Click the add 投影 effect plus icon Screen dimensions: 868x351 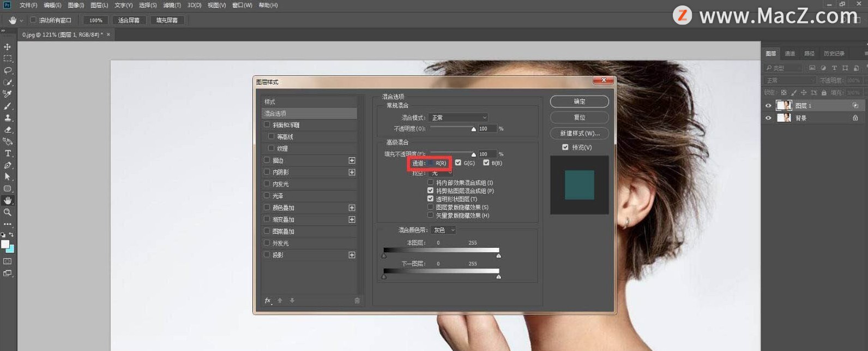(x=352, y=255)
